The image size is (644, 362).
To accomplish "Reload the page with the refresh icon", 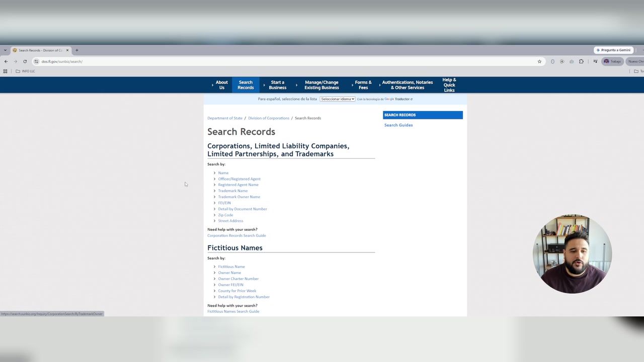I will tap(25, 61).
